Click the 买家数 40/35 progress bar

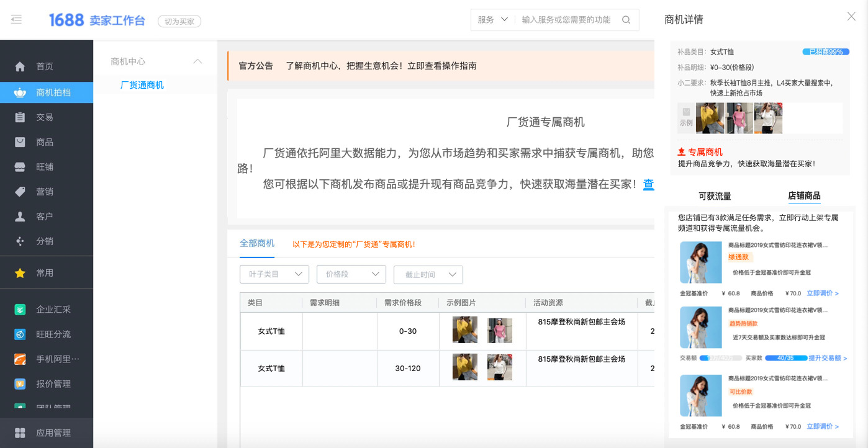tap(786, 358)
